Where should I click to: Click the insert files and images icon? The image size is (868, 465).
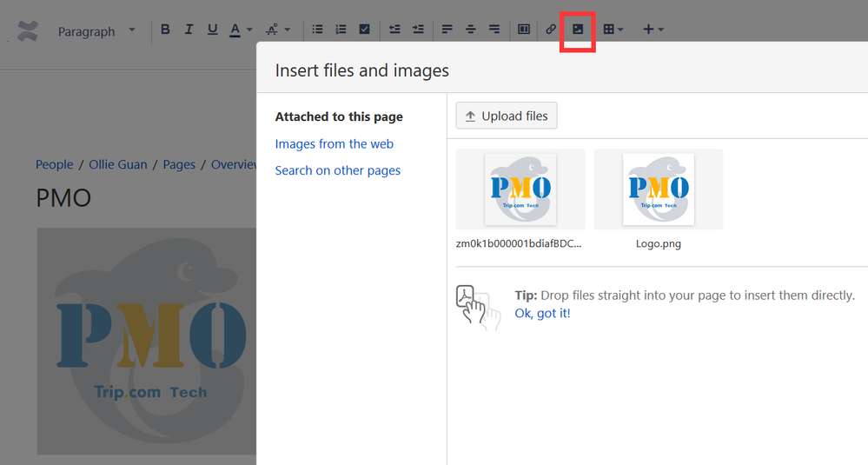point(578,30)
